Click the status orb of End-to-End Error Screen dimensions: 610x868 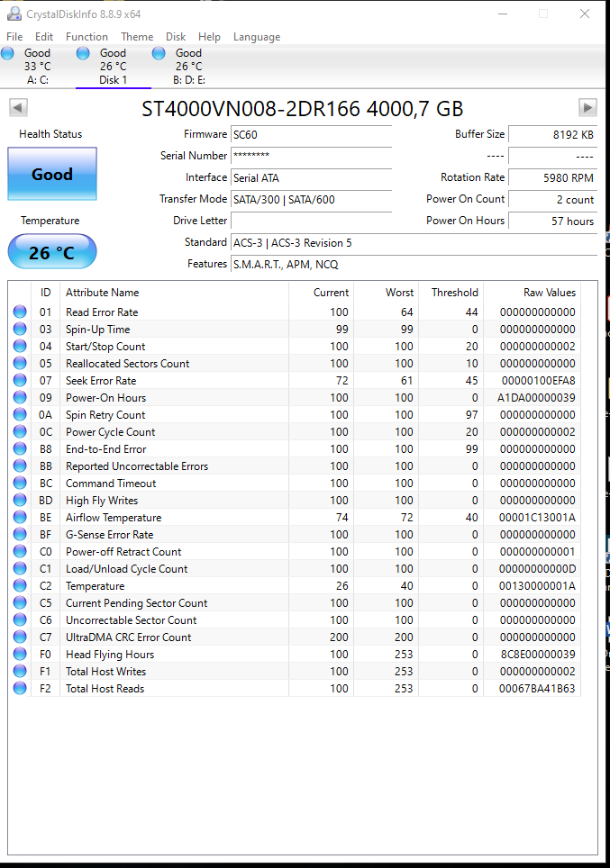[x=20, y=449]
